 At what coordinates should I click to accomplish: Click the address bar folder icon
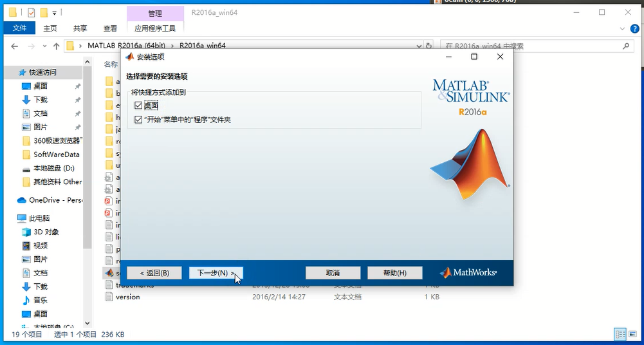point(70,46)
